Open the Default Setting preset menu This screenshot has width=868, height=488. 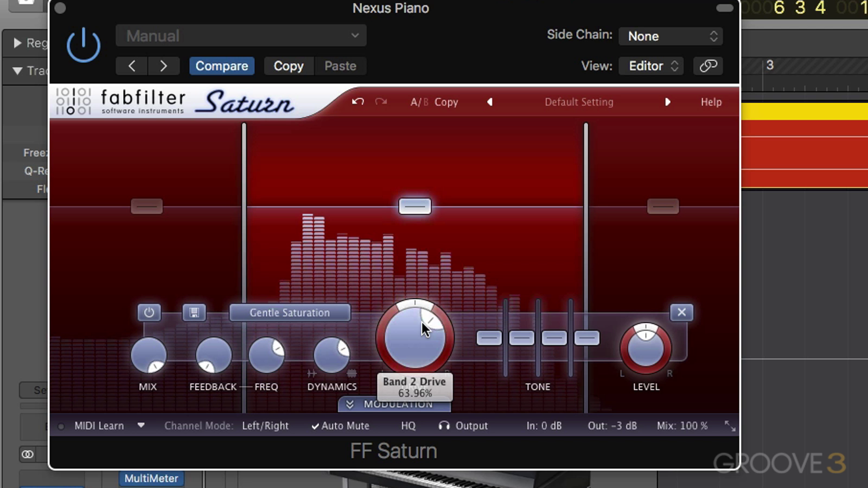point(579,102)
